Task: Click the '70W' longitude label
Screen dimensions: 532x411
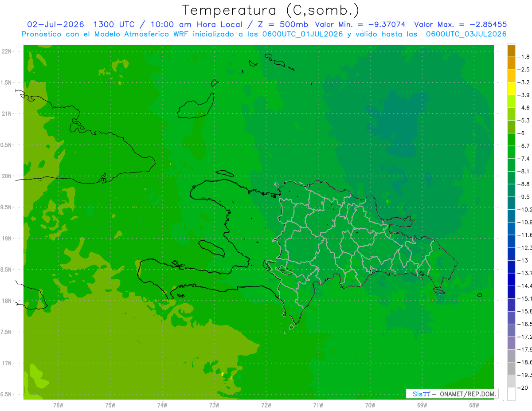Action: 370,405
